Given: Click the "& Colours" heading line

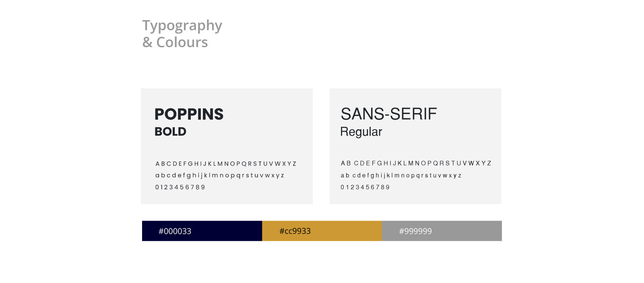Looking at the screenshot, I should [x=175, y=42].
